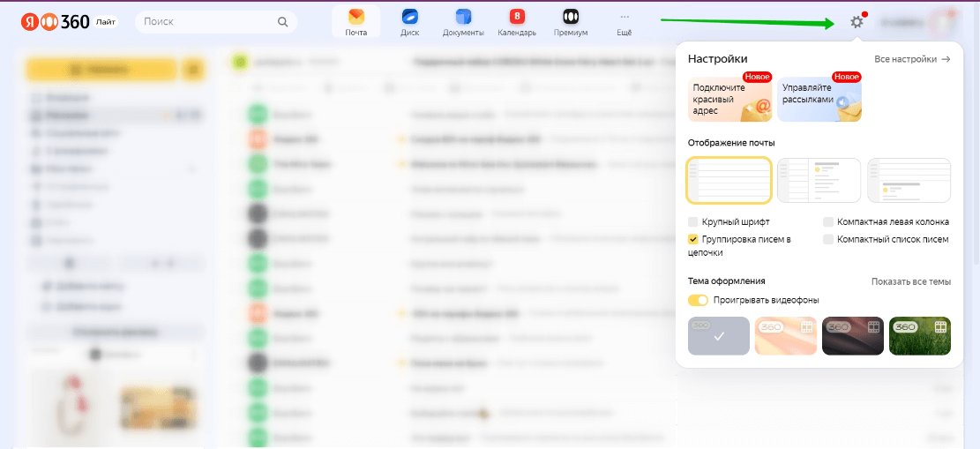Select the green grass video theme
980x449 pixels.
pos(920,336)
